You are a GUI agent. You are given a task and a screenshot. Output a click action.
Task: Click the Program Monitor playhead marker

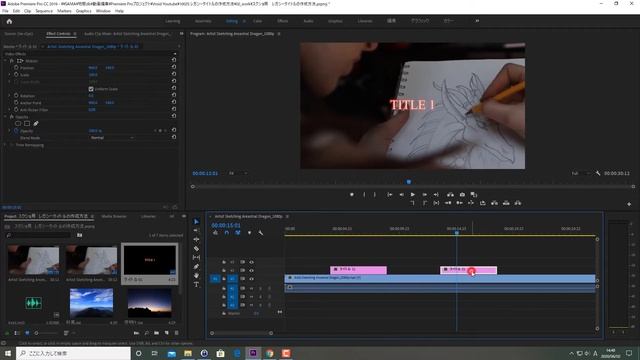coord(409,182)
